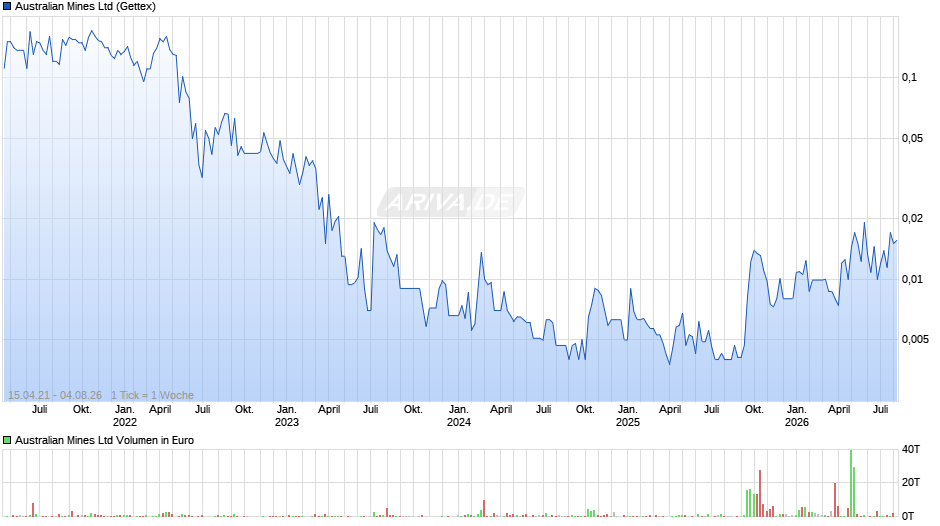Click the last 'Juli' label near chart end
Screen dimensions: 940x526
click(x=881, y=409)
